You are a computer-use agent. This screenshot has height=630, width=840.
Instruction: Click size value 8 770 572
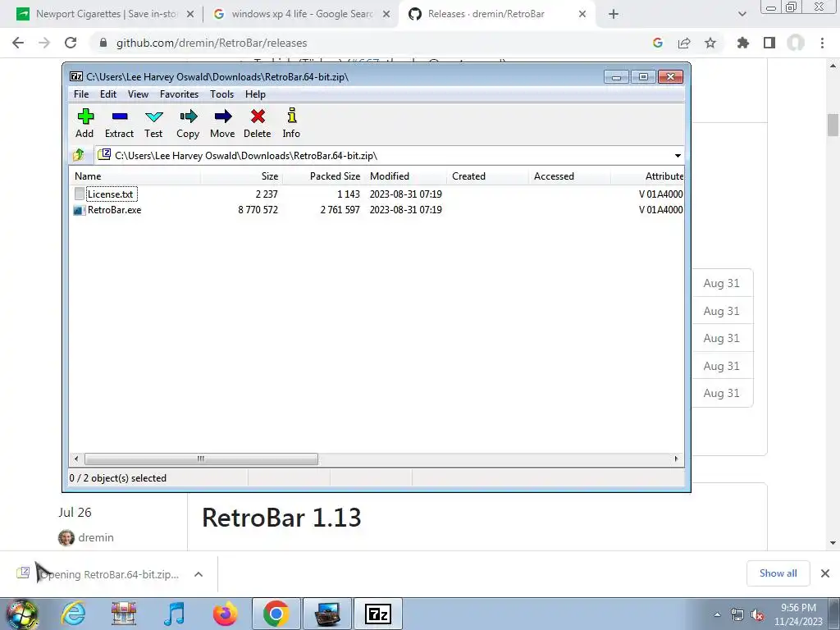point(258,210)
